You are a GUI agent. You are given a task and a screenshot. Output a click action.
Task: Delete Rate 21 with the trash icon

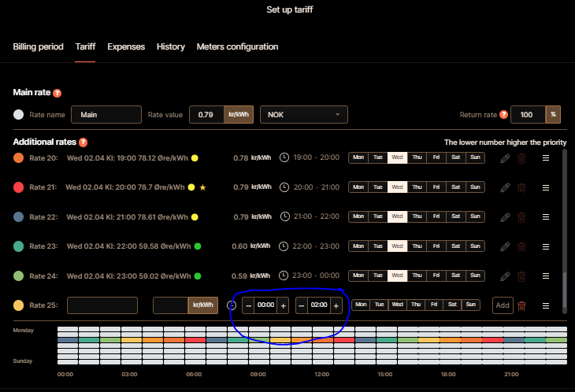[x=521, y=187]
